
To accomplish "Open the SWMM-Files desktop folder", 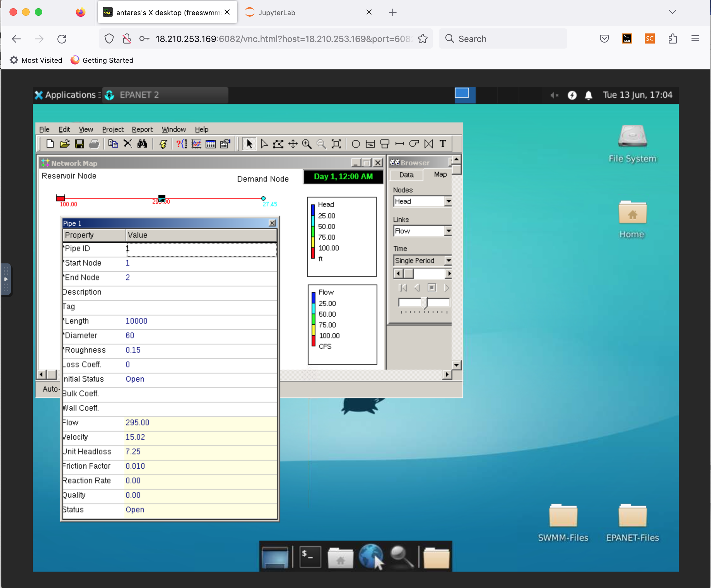I will coord(563,522).
